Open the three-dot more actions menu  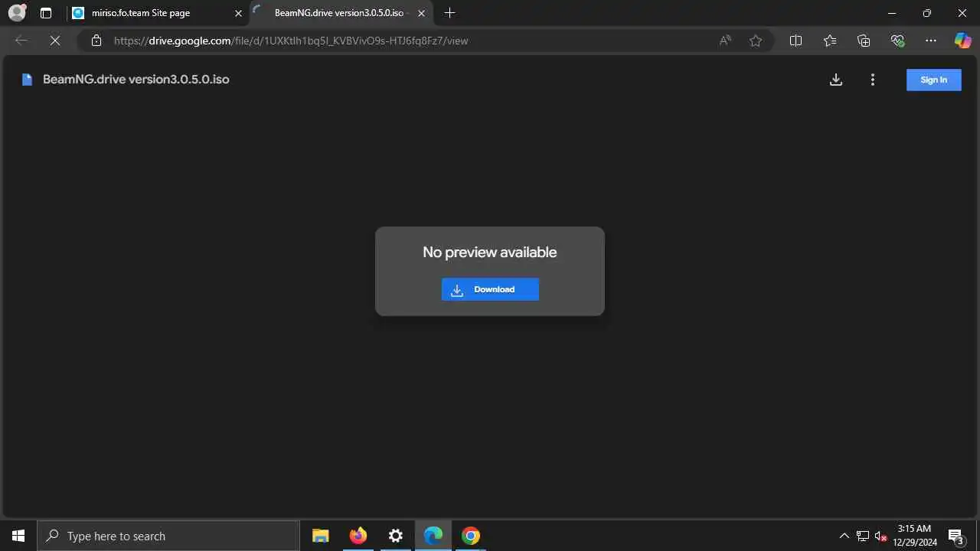tap(873, 80)
